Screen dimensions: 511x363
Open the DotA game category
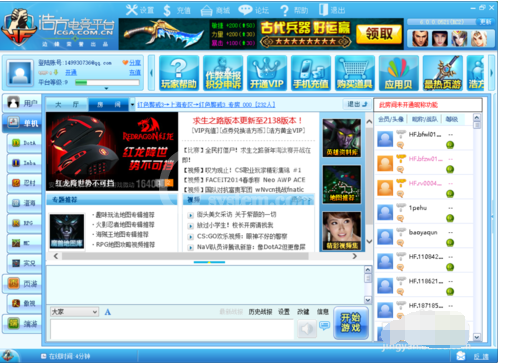(24, 143)
